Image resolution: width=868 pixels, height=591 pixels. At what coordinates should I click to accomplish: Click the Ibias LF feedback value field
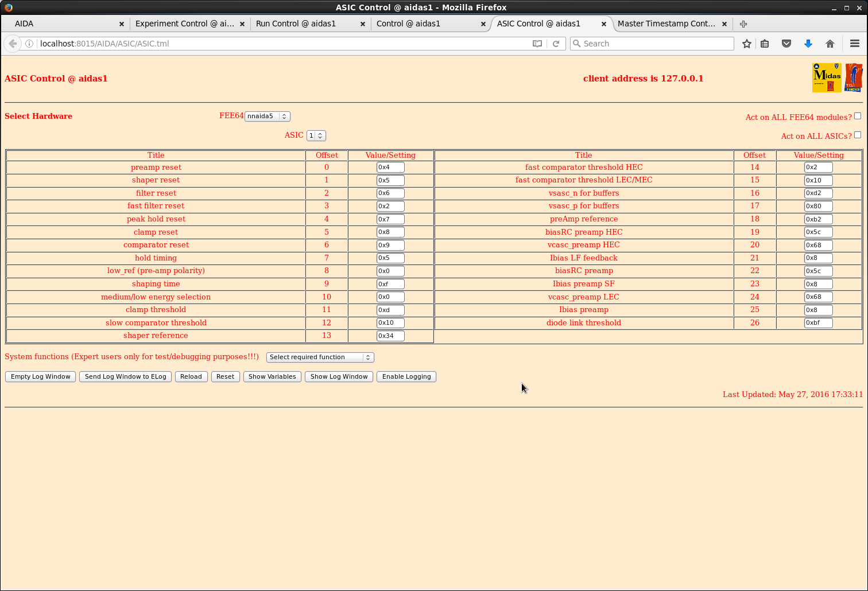point(818,258)
